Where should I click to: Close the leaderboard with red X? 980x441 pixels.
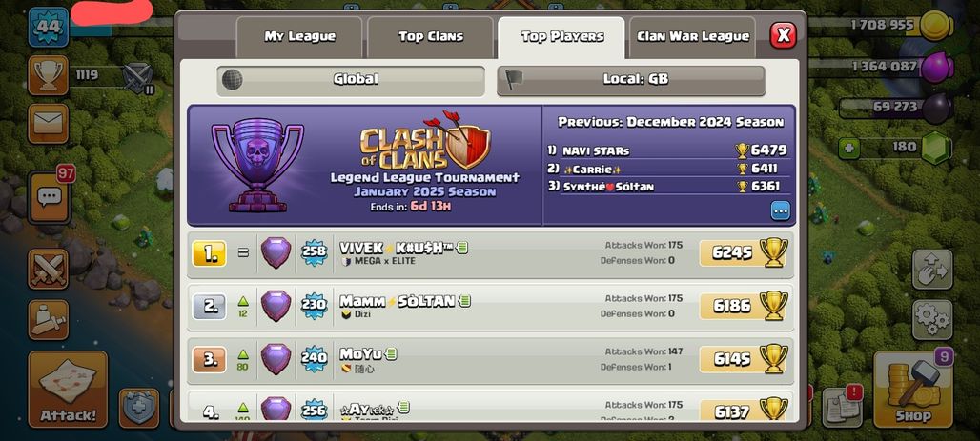tap(783, 35)
